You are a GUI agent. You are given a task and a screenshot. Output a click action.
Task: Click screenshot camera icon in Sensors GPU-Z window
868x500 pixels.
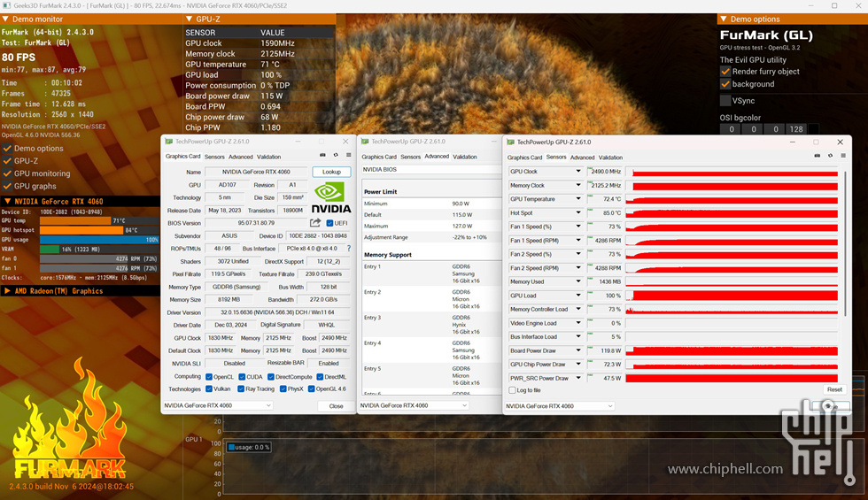tap(817, 156)
